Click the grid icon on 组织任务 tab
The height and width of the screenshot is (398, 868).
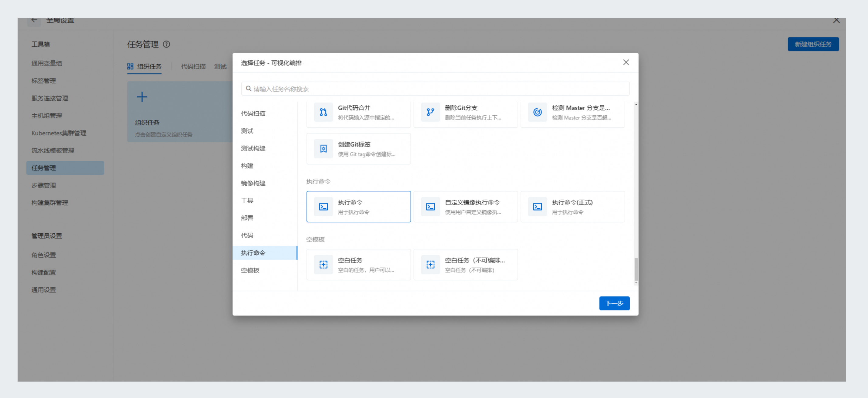pos(130,66)
